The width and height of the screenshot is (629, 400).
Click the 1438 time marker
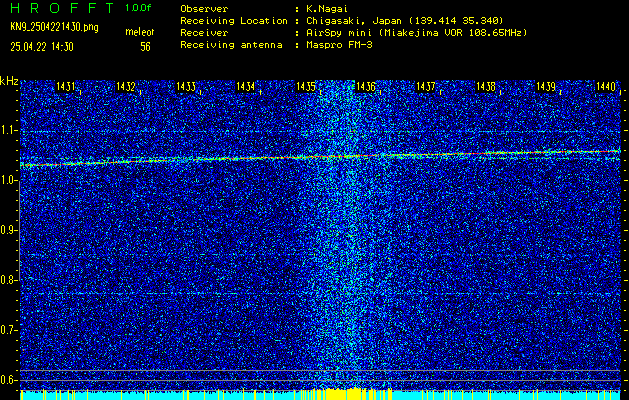coord(486,87)
